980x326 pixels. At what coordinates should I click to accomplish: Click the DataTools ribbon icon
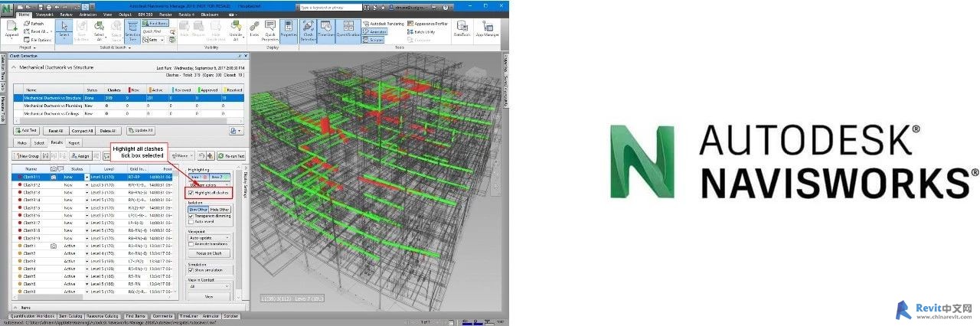[462, 29]
